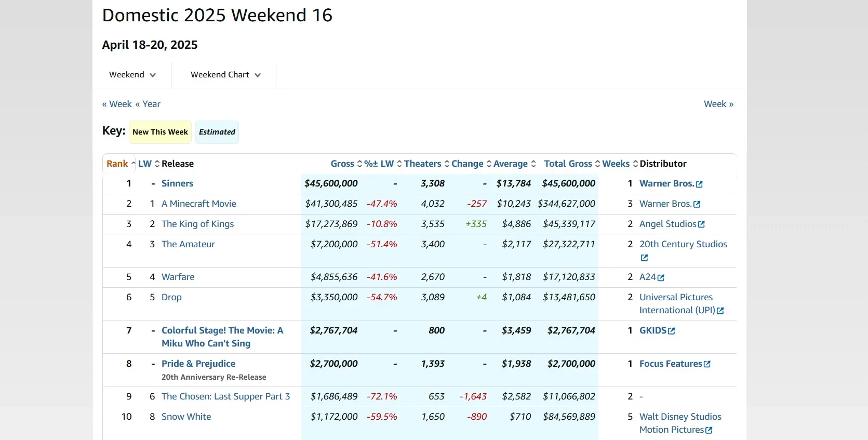Sort by Total Gross column header
868x440 pixels.
568,164
